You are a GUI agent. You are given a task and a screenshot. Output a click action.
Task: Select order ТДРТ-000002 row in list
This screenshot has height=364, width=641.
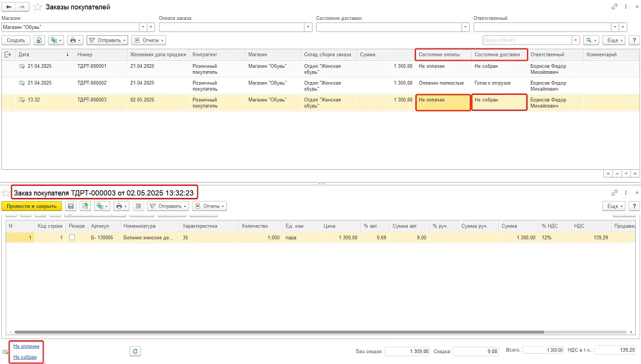(x=321, y=86)
